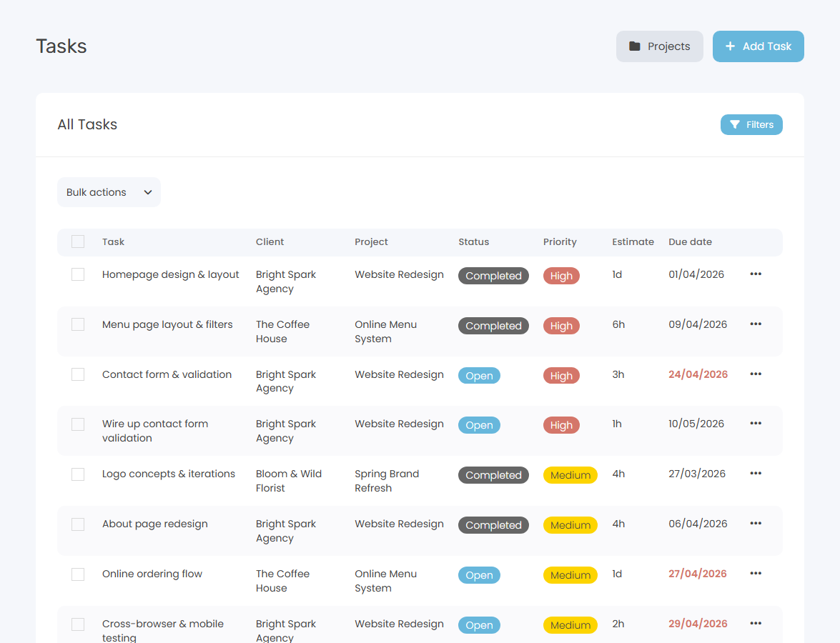Click High priority badge on Menu page row

[561, 326]
